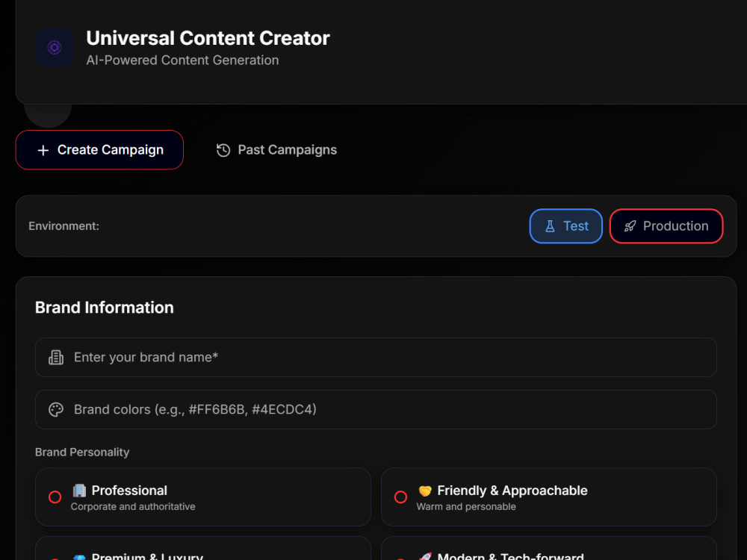The height and width of the screenshot is (560, 747).
Task: Click the palette icon in the brand colors field
Action: pyautogui.click(x=56, y=409)
